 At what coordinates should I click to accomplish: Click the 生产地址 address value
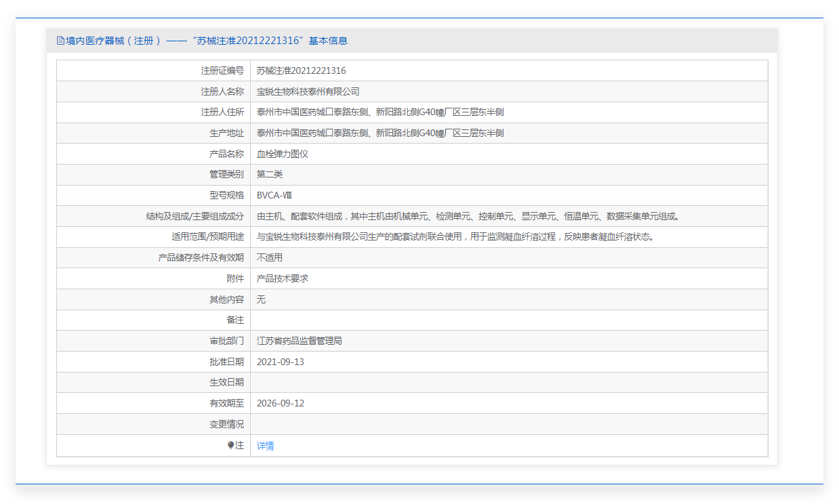380,133
